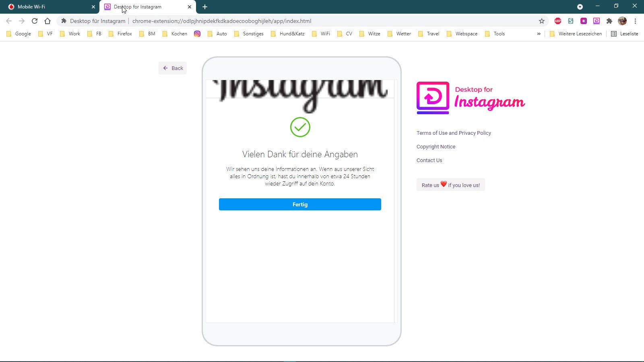Click the address bar URL
The image size is (644, 362).
pos(222,21)
